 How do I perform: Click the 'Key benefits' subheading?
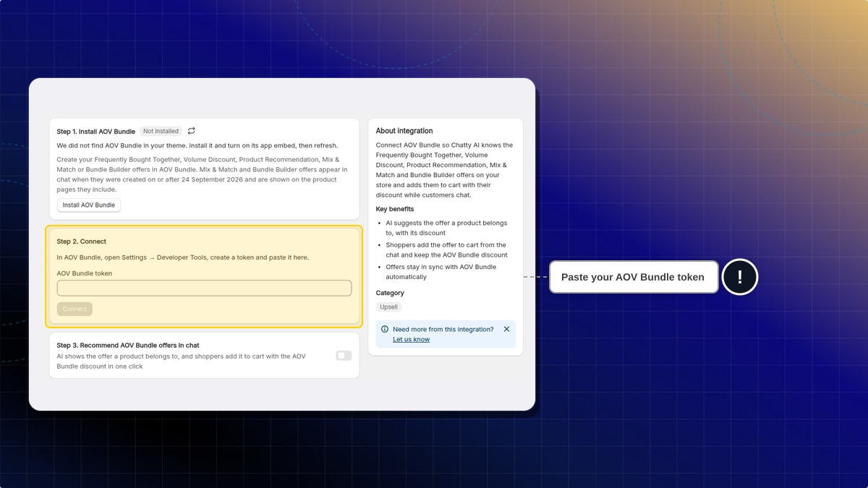pyautogui.click(x=395, y=209)
